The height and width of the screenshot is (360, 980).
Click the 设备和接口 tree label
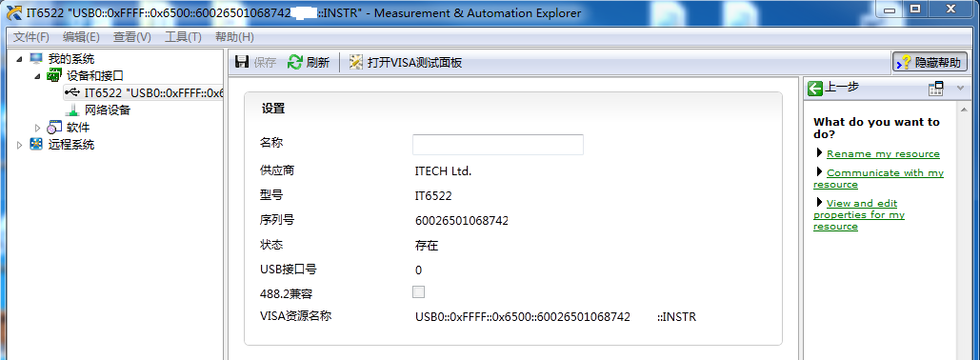click(x=95, y=76)
